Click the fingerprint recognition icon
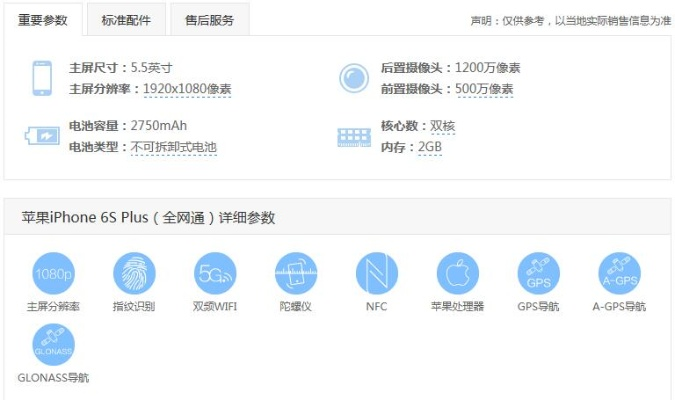This screenshot has width=675, height=400. (134, 273)
